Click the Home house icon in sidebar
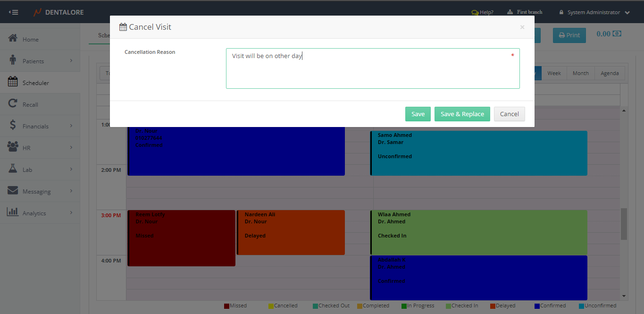Screen dimensions: 644x314 tap(13, 39)
